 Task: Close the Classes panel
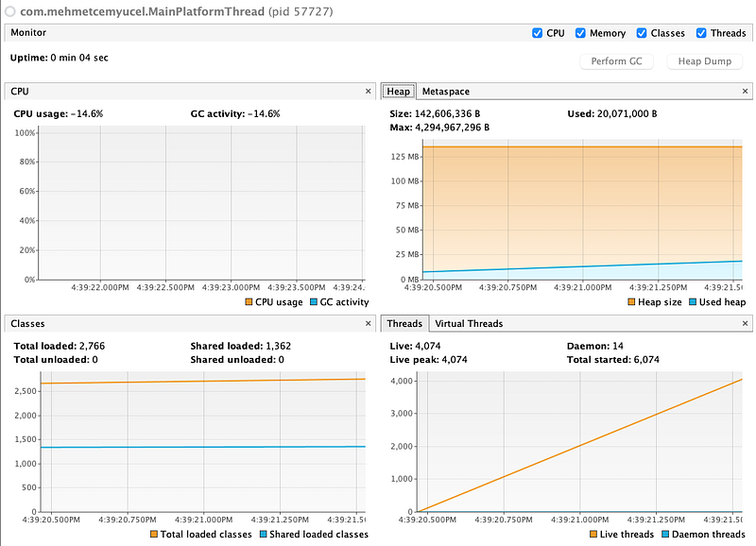tap(369, 323)
